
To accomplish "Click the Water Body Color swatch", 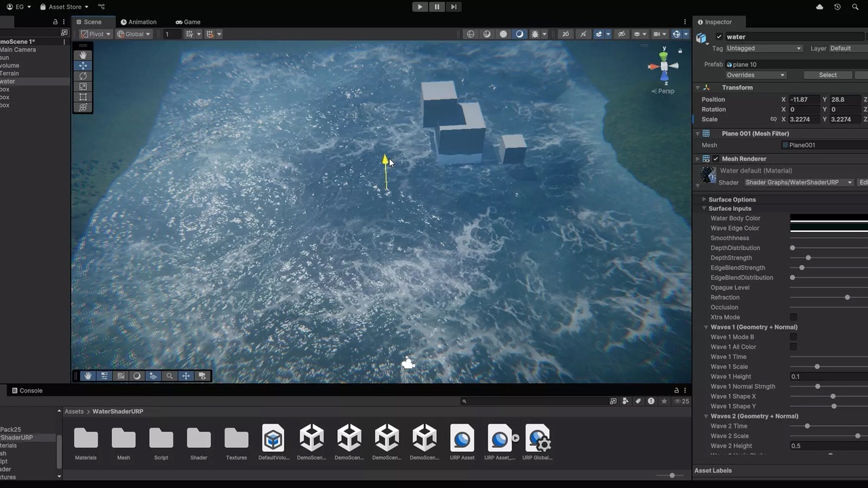I will tap(829, 218).
